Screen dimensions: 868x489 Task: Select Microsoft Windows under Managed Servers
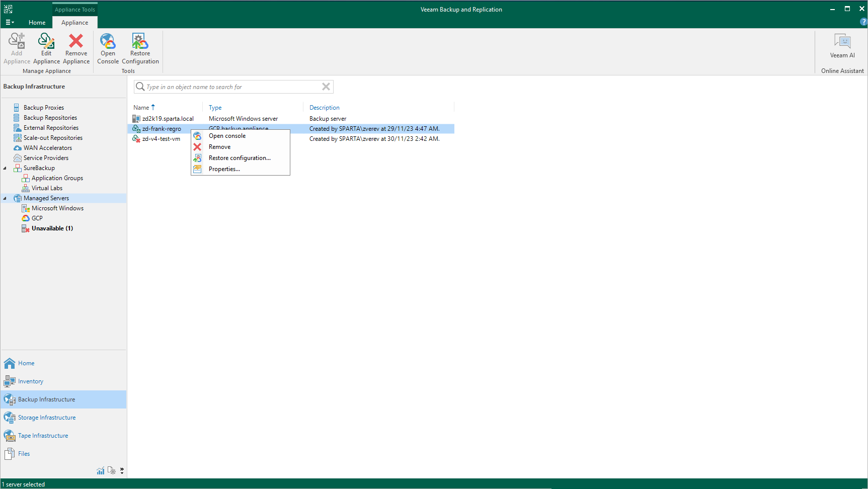pyautogui.click(x=57, y=208)
